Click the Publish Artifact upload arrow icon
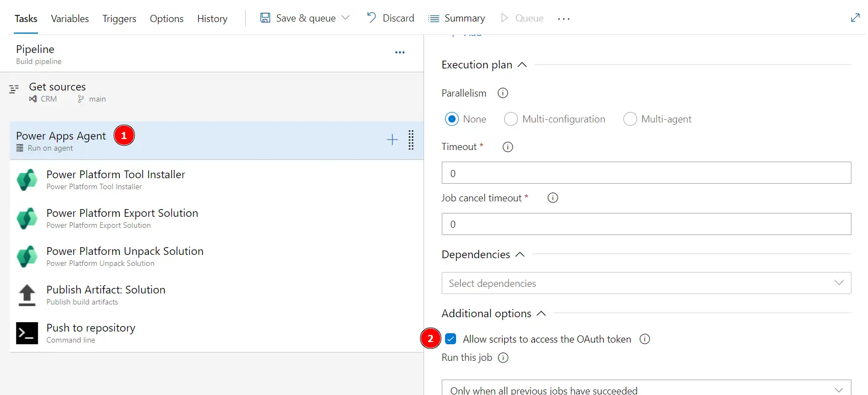This screenshot has width=868, height=395. (27, 295)
